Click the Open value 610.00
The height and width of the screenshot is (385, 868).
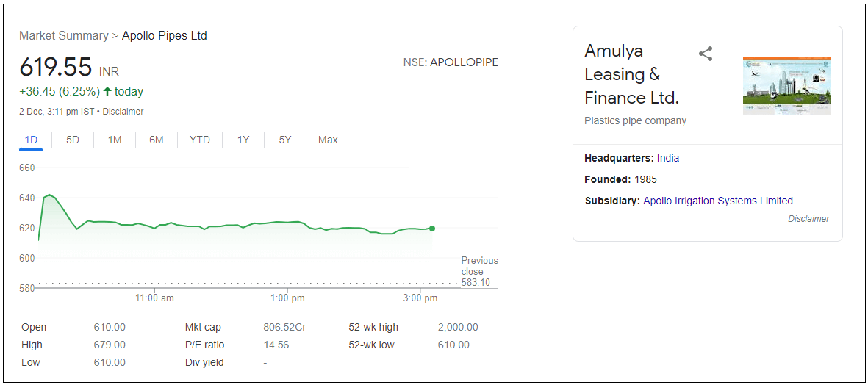click(x=110, y=328)
